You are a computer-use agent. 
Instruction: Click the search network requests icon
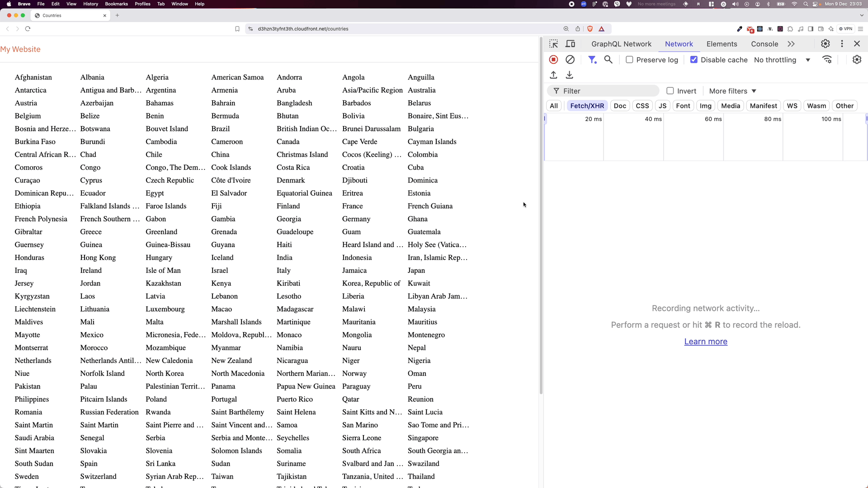(609, 59)
